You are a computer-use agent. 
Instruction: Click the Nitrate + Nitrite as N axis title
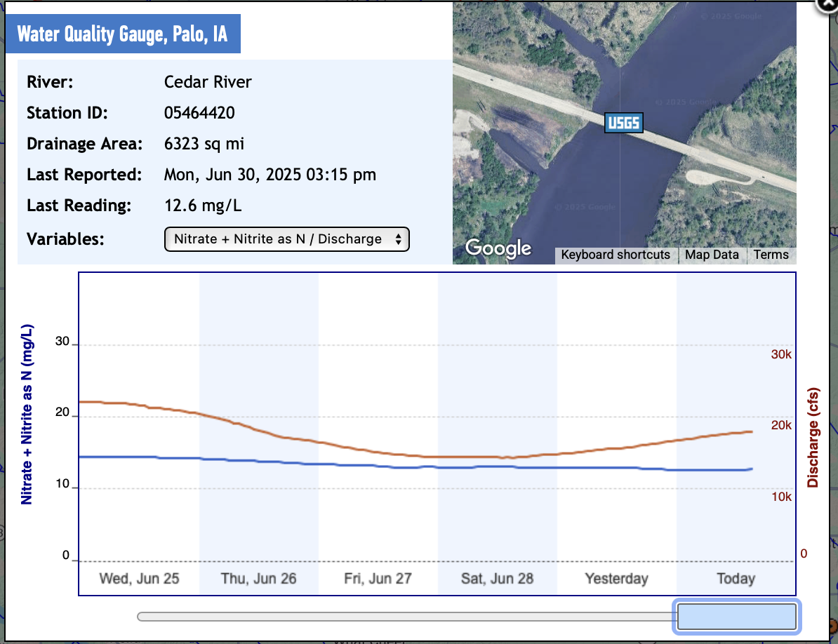27,414
